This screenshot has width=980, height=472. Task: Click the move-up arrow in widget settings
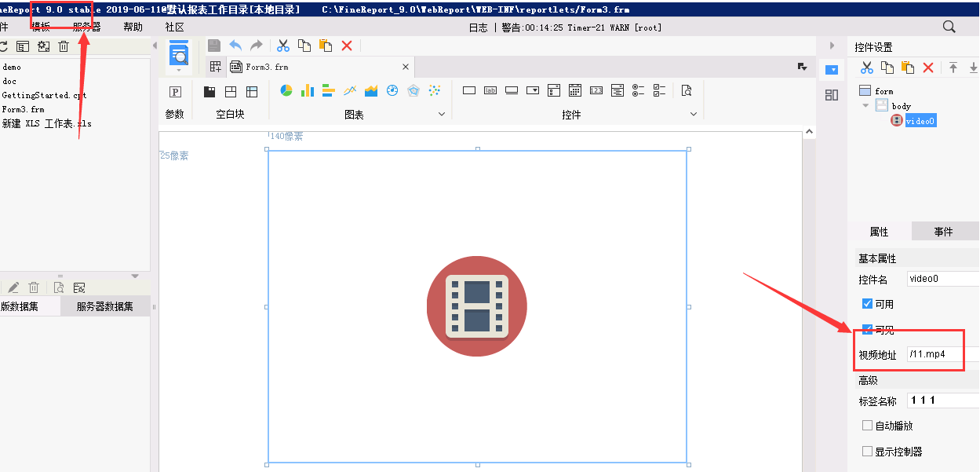(953, 68)
